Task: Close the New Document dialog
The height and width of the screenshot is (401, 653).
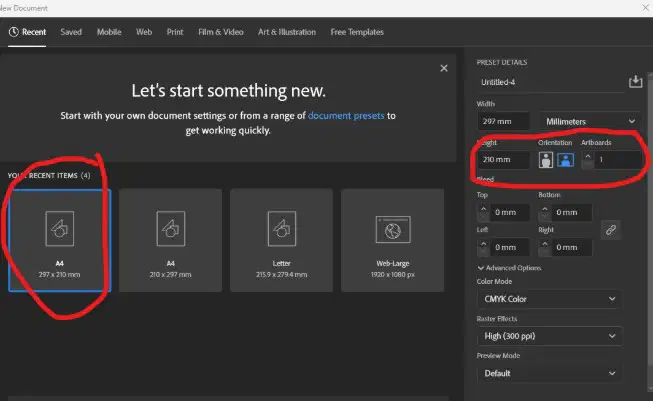Action: coord(645,7)
